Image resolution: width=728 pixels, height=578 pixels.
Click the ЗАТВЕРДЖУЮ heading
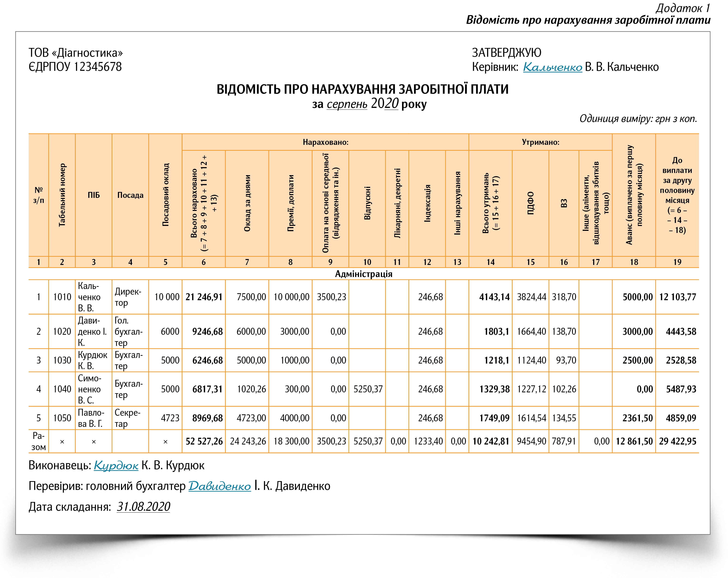pos(507,53)
